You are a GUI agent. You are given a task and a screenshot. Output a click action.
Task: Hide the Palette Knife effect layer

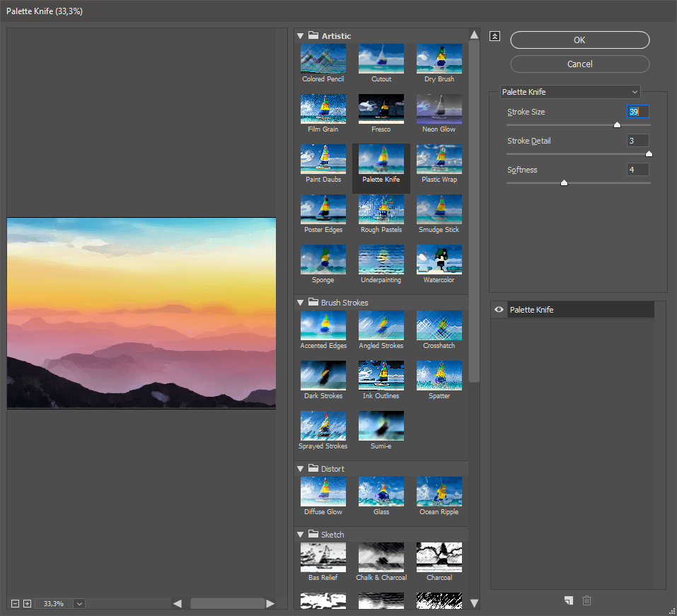click(499, 309)
